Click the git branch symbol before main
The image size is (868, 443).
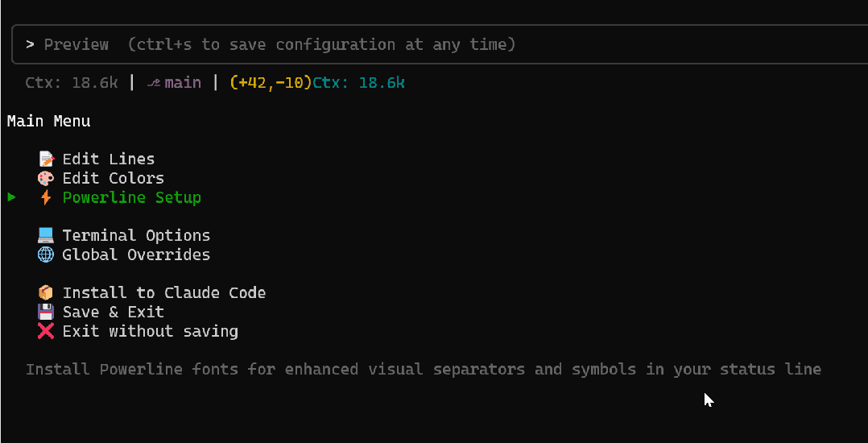[x=154, y=83]
